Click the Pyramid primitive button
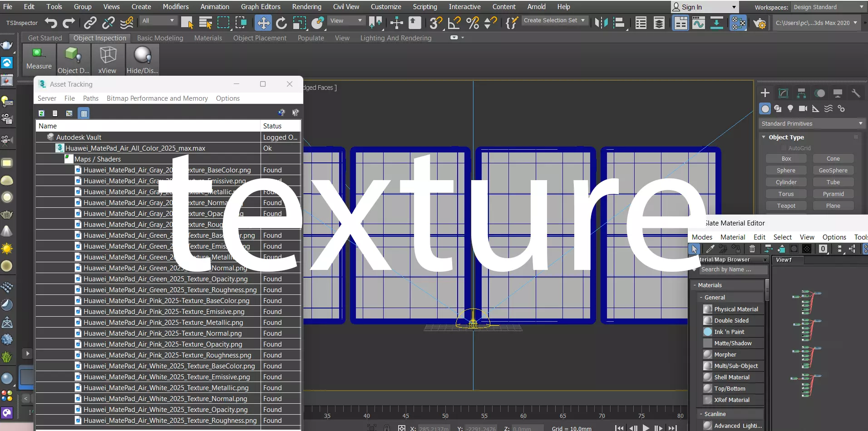The height and width of the screenshot is (431, 868). point(833,194)
